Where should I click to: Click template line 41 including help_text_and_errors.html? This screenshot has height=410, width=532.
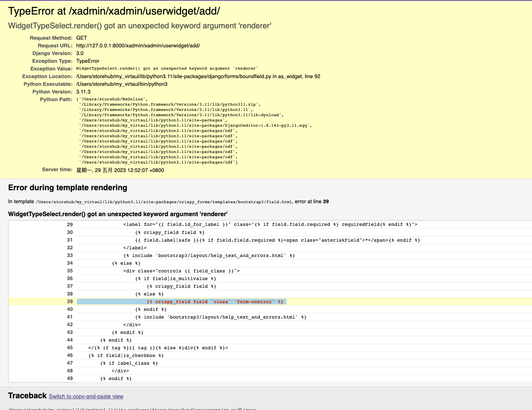click(x=221, y=317)
